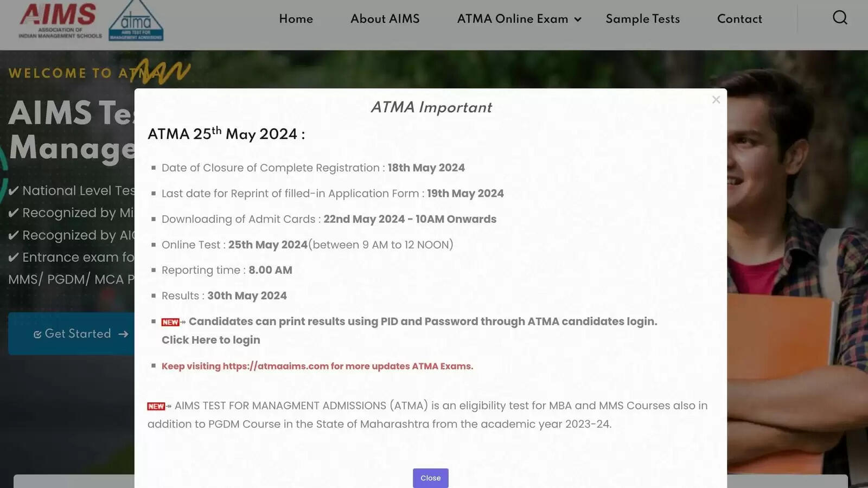Expand ATMA Online Exam dropdown
Image resolution: width=868 pixels, height=488 pixels.
coord(519,19)
